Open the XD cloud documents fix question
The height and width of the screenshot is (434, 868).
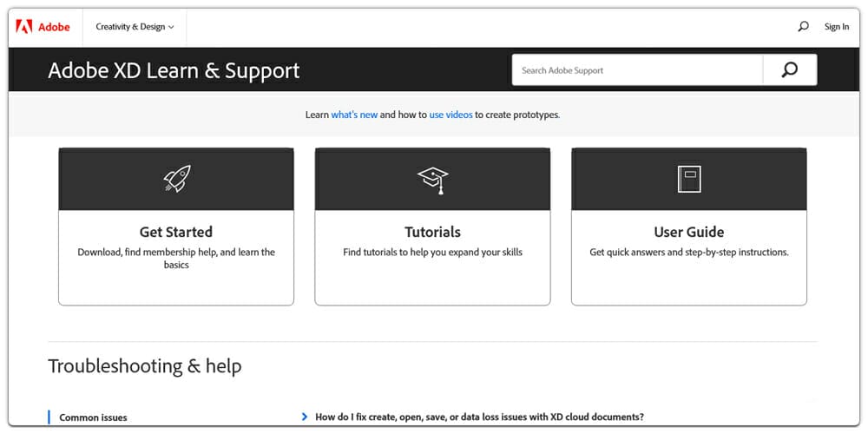click(x=479, y=417)
